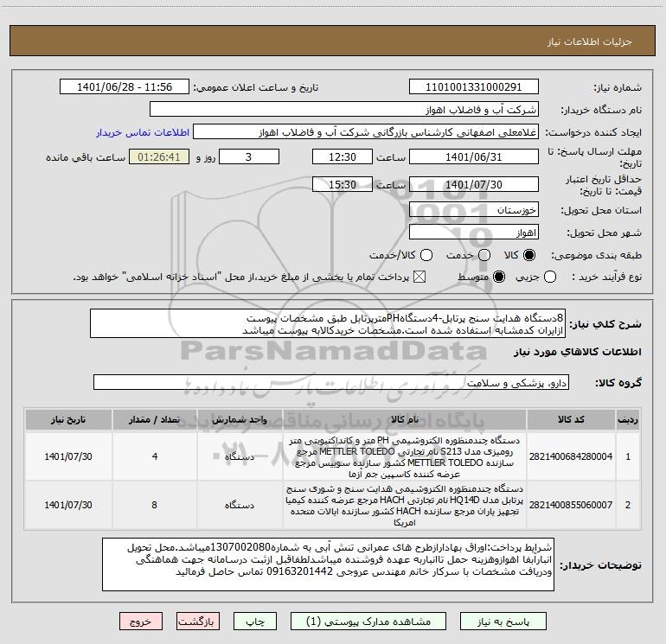This screenshot has width=666, height=644.
Task: Click the remaining days field showing 3
Action: pyautogui.click(x=249, y=156)
